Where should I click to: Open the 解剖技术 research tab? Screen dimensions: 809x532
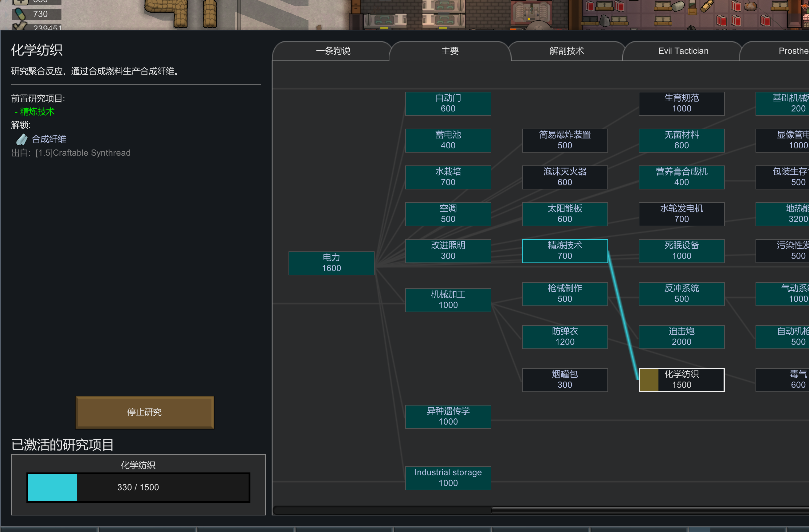[x=567, y=51]
